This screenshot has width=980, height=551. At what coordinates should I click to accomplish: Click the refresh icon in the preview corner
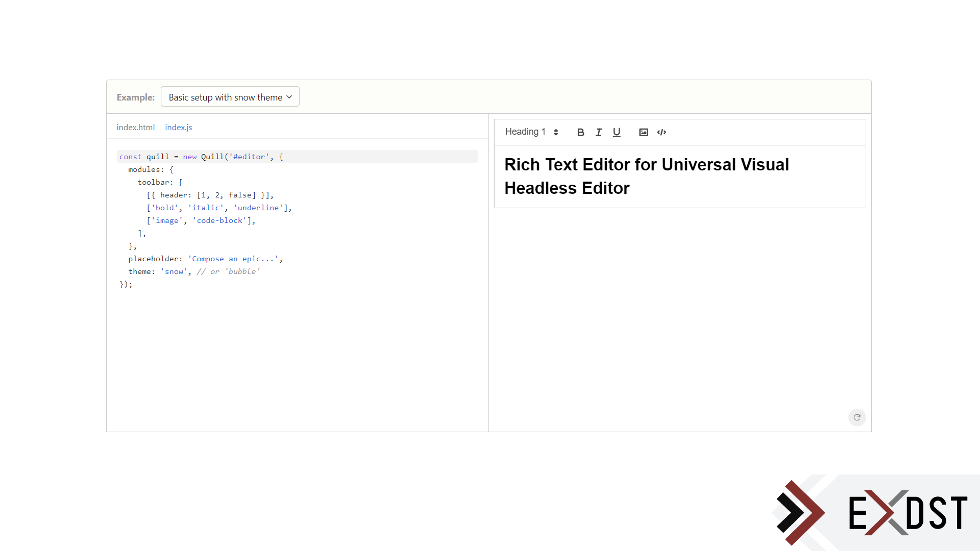[x=856, y=417]
